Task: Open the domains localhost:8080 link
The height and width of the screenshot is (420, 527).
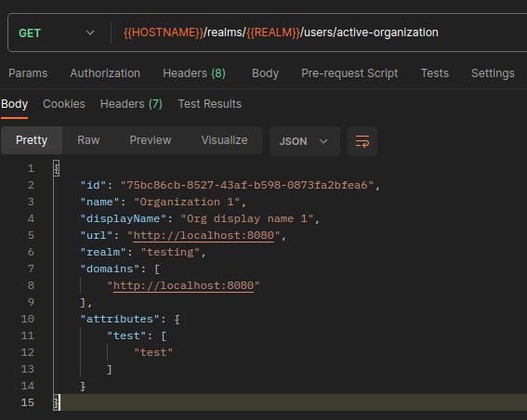Action: pyautogui.click(x=183, y=285)
